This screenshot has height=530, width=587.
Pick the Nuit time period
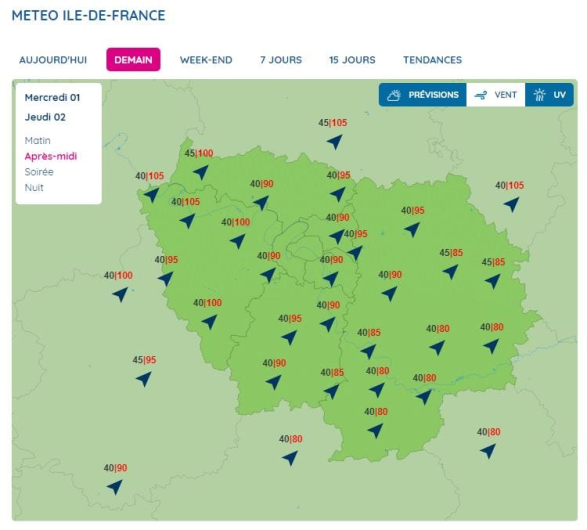pos(34,188)
